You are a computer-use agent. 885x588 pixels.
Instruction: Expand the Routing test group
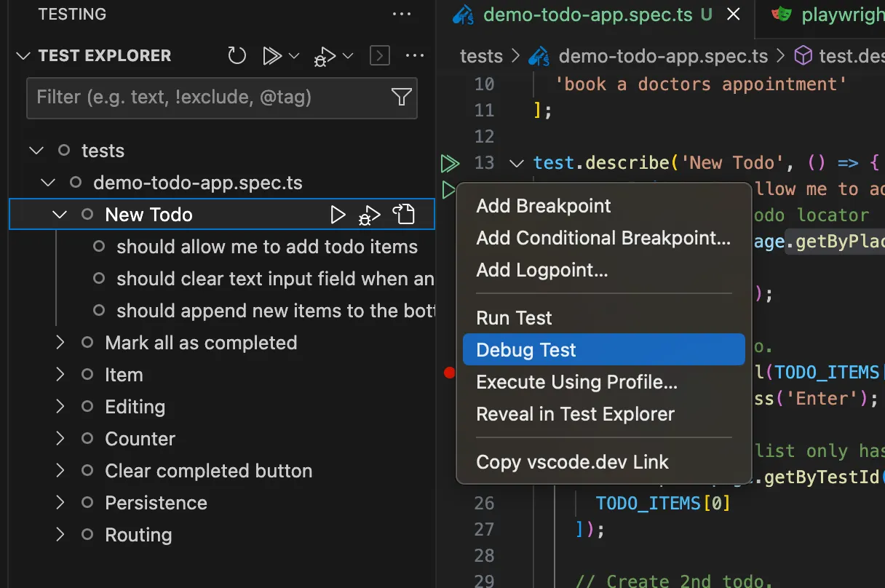click(60, 535)
